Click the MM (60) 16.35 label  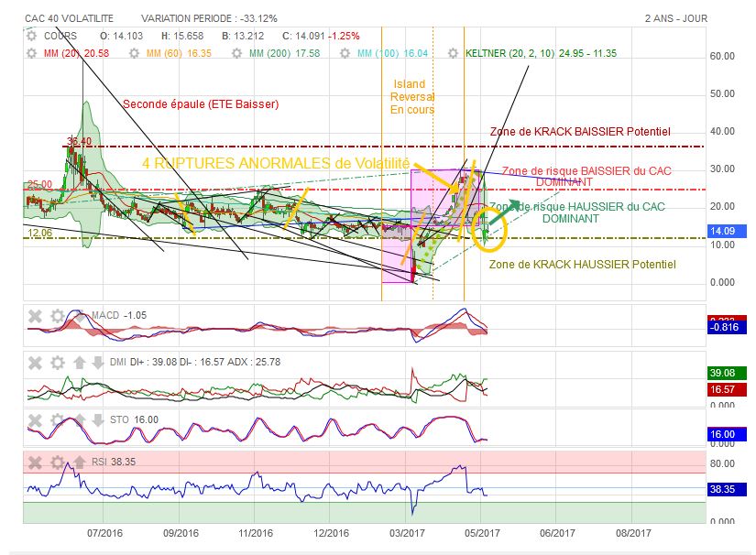[x=179, y=53]
